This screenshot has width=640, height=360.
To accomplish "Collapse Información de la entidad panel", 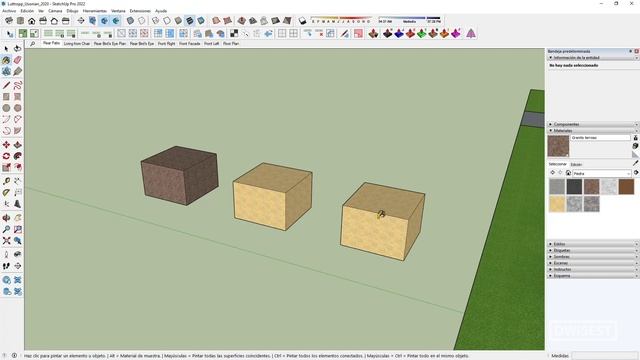I will 593,58.
